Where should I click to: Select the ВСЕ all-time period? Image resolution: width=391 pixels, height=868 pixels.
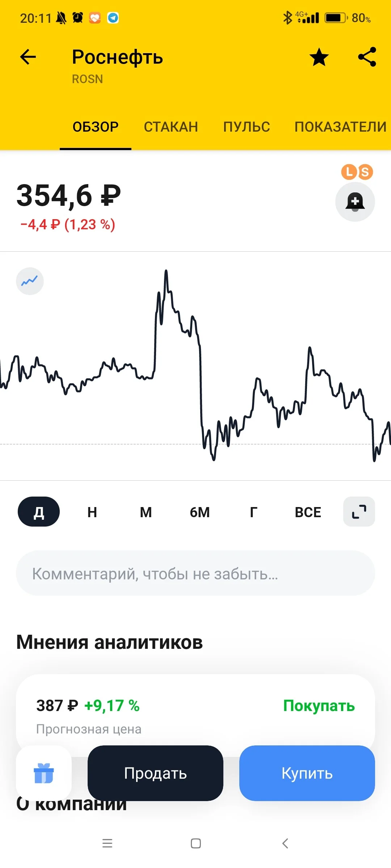308,512
